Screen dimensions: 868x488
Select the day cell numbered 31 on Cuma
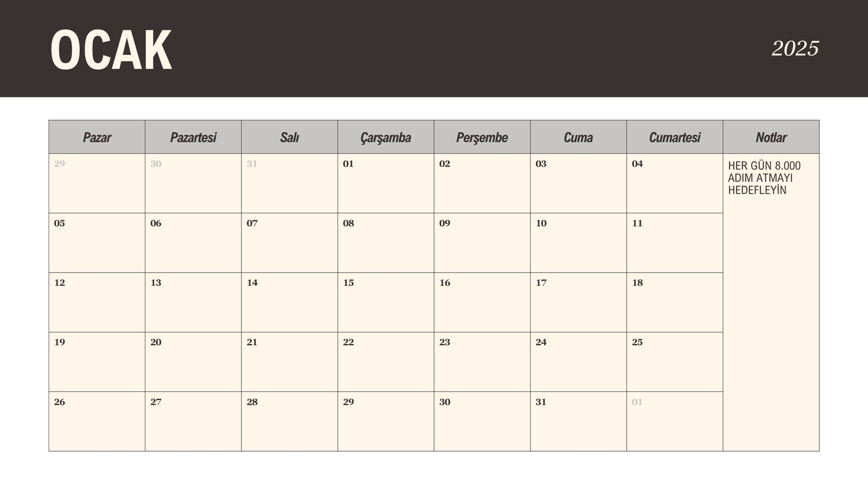tap(578, 421)
